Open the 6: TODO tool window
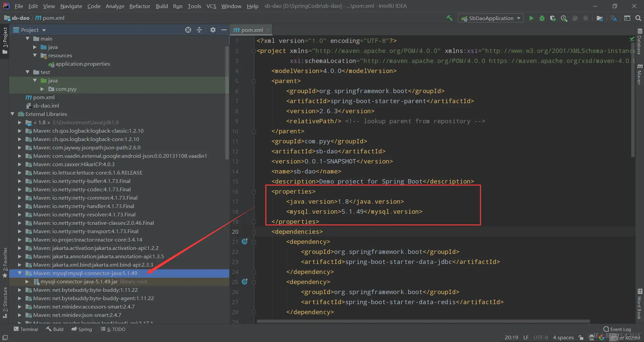The width and height of the screenshot is (644, 342). (x=113, y=329)
